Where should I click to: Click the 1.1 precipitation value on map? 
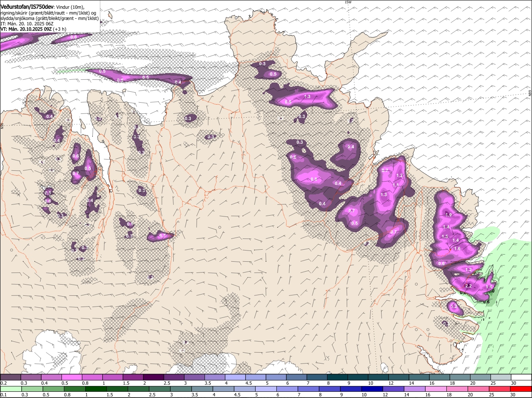tap(396, 185)
